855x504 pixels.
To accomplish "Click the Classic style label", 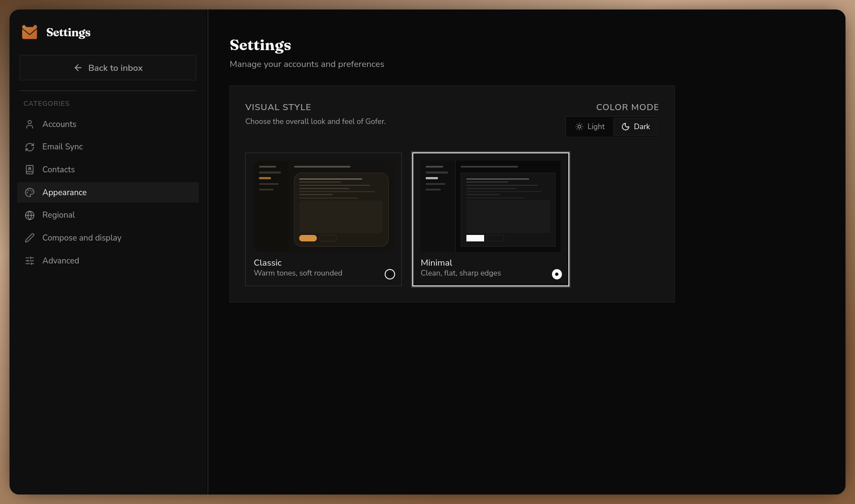I will click(x=268, y=263).
